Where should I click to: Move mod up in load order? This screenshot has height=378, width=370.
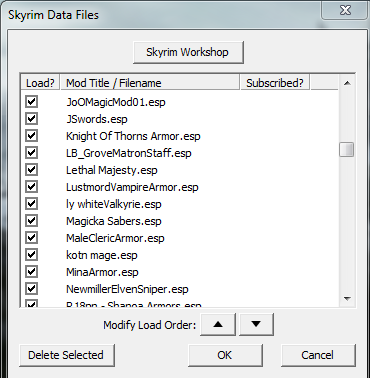coord(218,324)
